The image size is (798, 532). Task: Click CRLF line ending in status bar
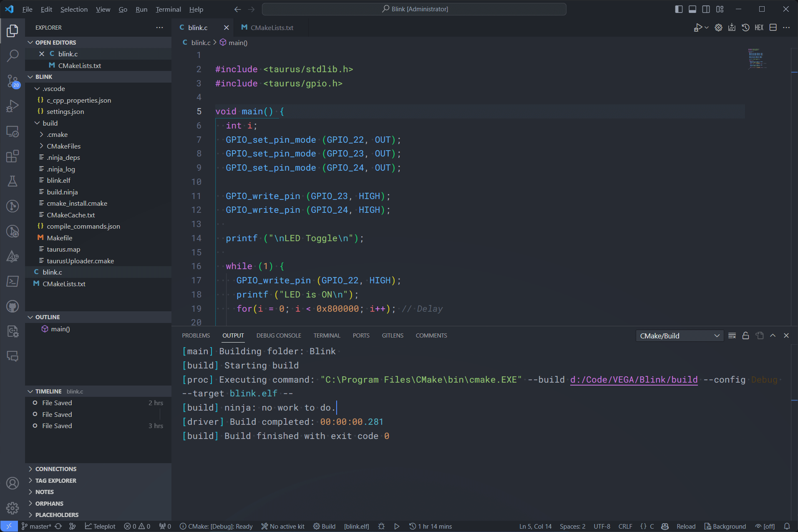pyautogui.click(x=625, y=526)
